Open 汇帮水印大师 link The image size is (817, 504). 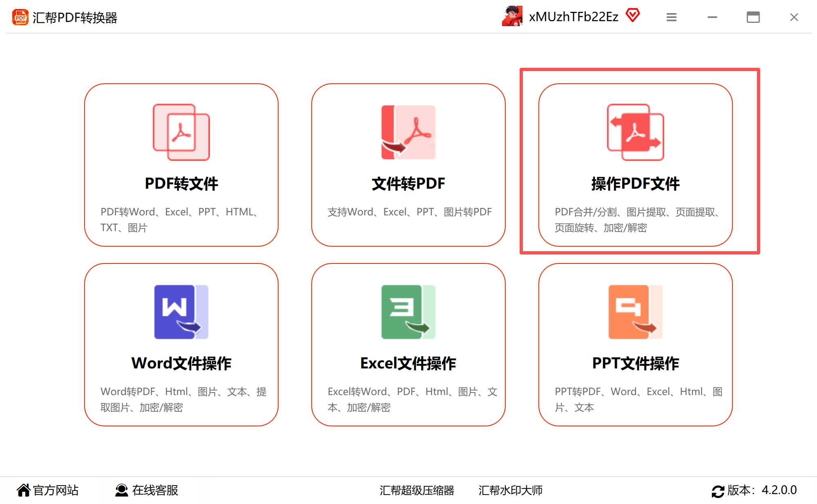point(510,490)
